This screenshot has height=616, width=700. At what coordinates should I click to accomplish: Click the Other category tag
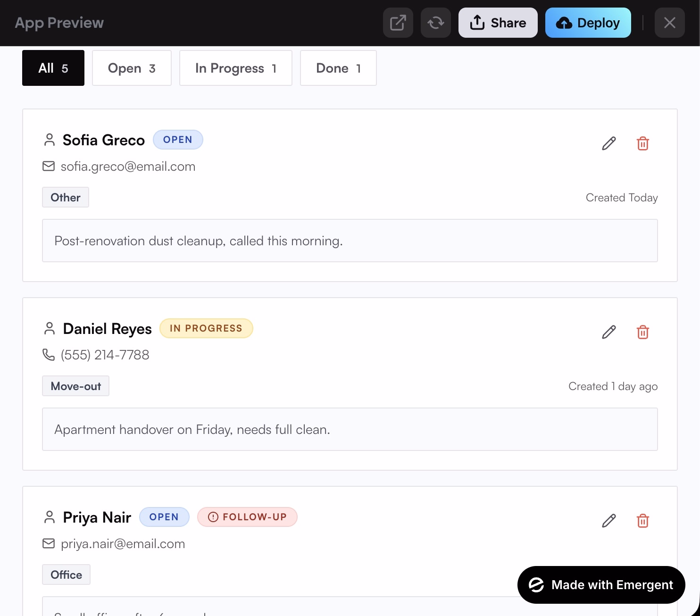[66, 197]
